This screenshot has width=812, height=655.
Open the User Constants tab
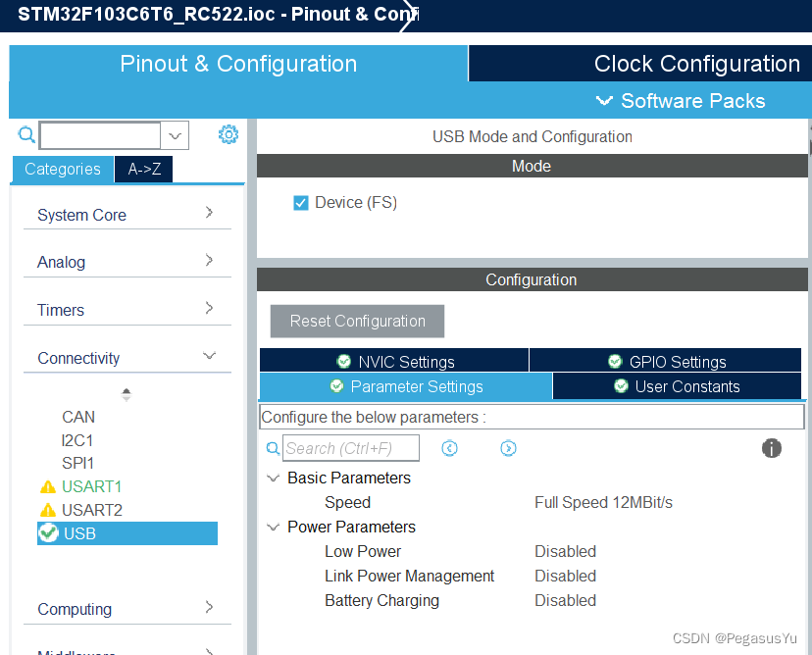677,386
